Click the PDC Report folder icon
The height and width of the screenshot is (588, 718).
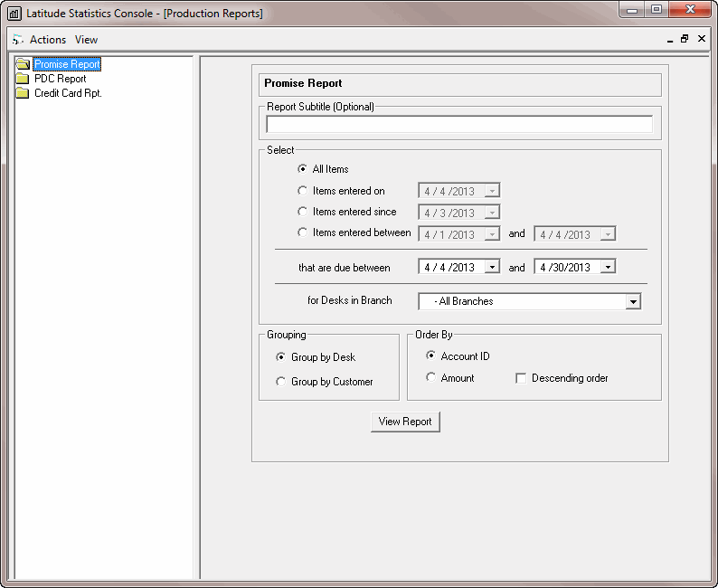click(x=23, y=79)
